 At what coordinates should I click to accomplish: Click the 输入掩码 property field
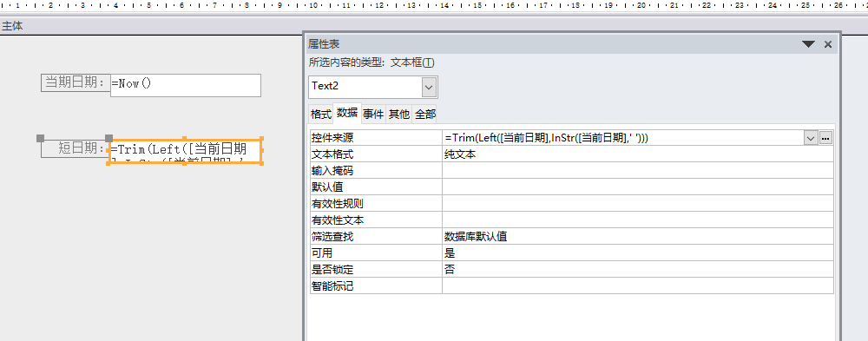pyautogui.click(x=638, y=171)
